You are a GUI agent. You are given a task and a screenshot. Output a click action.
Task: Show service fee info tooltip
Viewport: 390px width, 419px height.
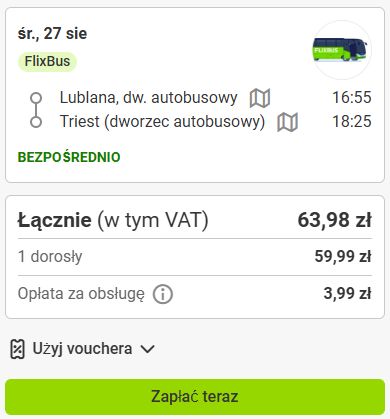click(163, 294)
